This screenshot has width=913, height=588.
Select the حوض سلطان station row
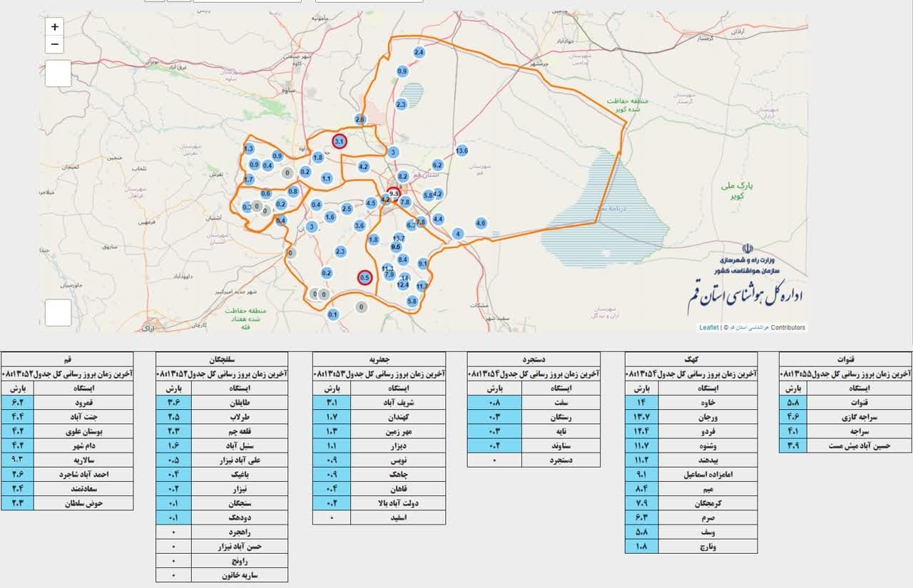tap(68, 502)
